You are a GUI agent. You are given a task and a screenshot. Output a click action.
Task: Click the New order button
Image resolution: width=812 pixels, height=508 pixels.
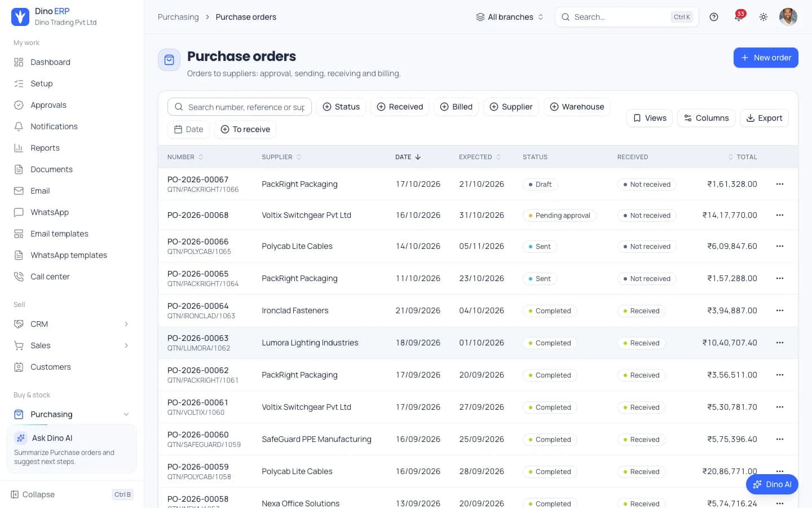click(x=766, y=58)
